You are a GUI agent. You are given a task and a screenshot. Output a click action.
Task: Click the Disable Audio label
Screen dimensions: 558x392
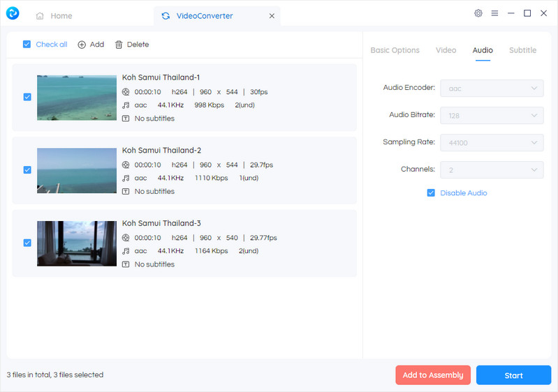[463, 193]
